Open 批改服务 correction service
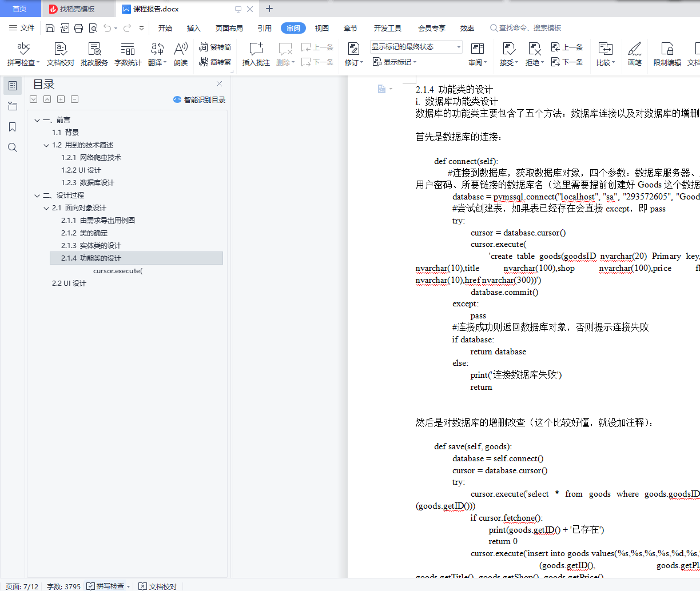Screen dimensions: 700x591 tap(94, 54)
